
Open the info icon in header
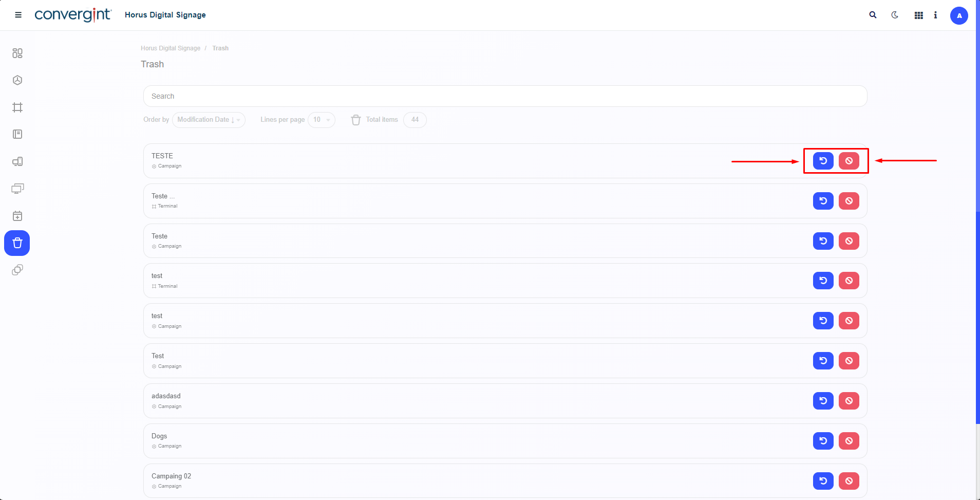click(935, 15)
